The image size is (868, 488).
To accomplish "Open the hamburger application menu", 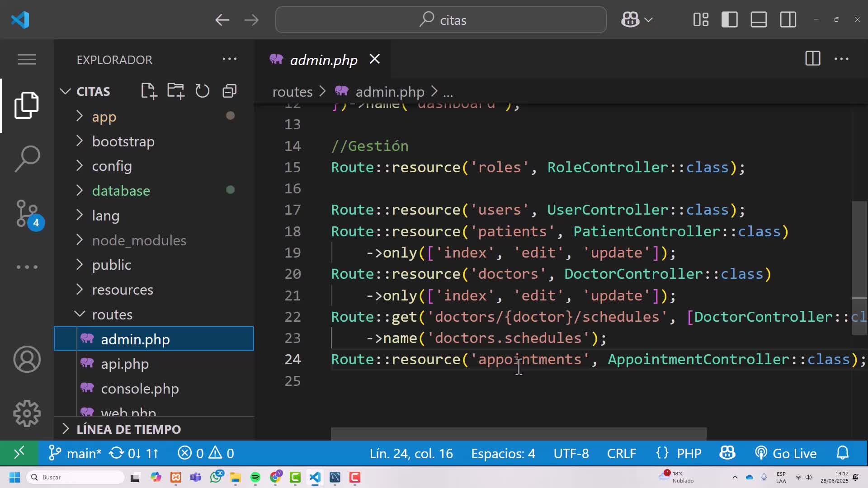I will [x=27, y=60].
